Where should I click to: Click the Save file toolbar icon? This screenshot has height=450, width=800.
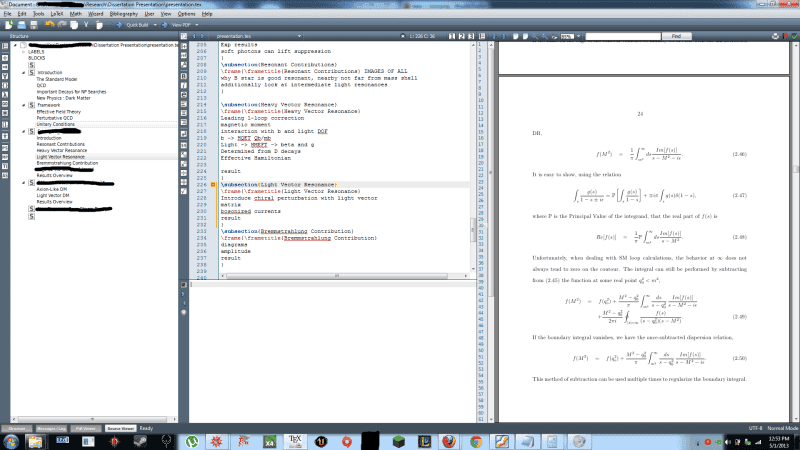click(x=34, y=25)
